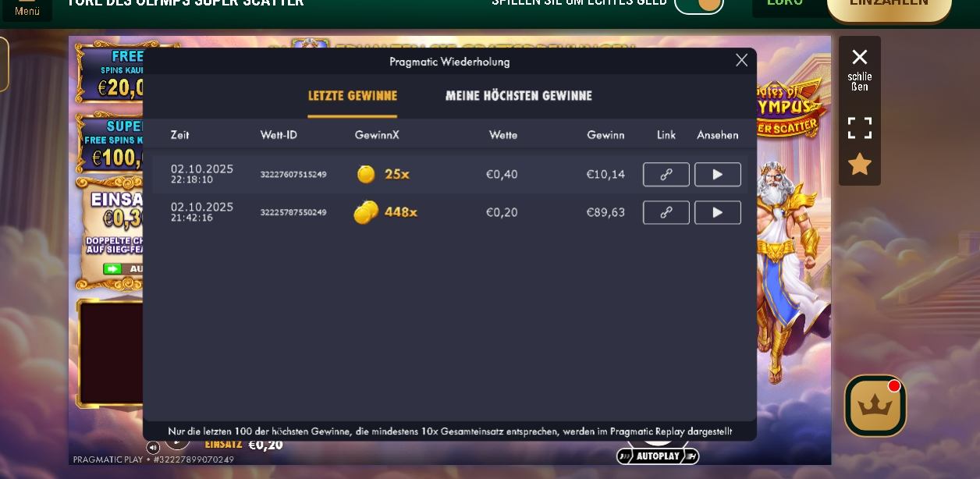Toggle the real money play switch
The image size is (980, 479).
point(699,4)
